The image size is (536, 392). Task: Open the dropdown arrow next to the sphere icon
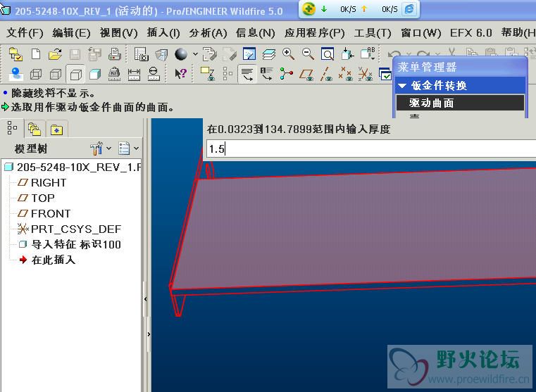coord(195,54)
